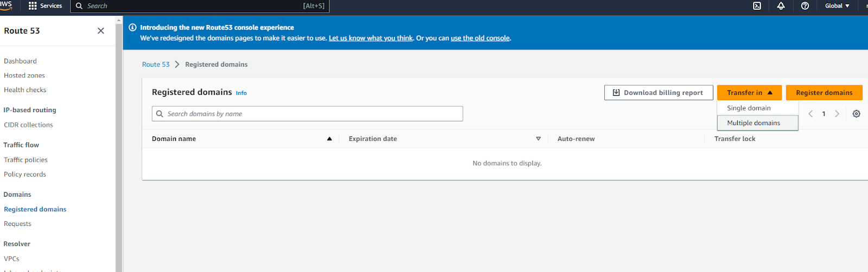Click the search magnifier icon in top bar
This screenshot has height=272, width=868.
(79, 6)
